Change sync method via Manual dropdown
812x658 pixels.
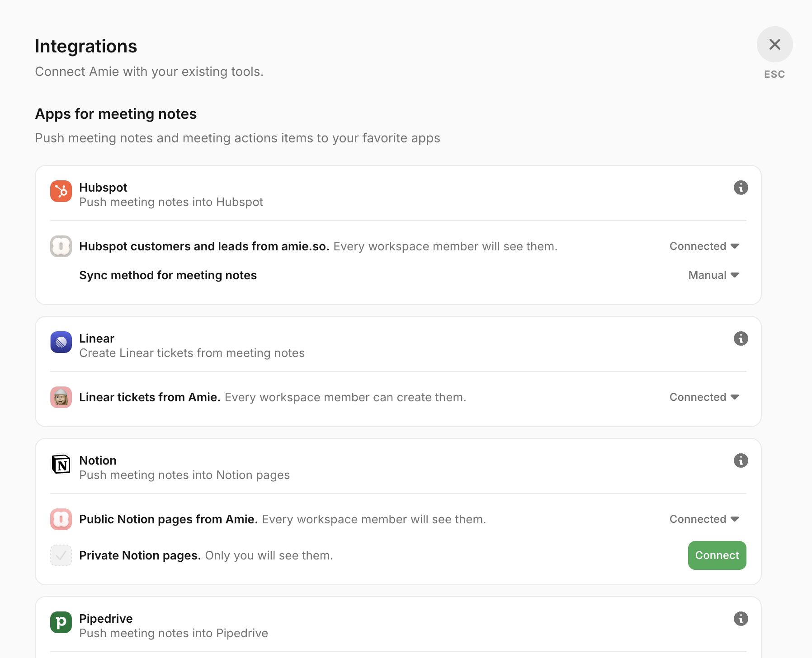pyautogui.click(x=713, y=275)
